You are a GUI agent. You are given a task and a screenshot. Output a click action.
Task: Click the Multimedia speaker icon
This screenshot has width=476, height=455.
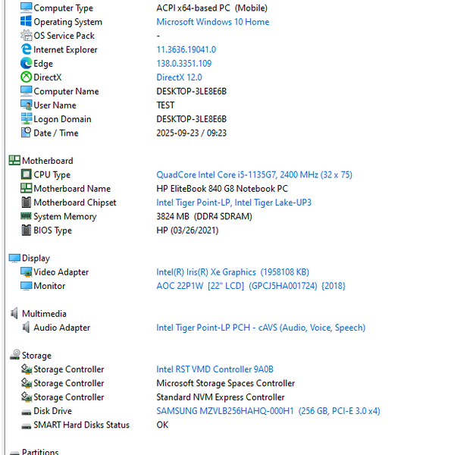point(14,313)
